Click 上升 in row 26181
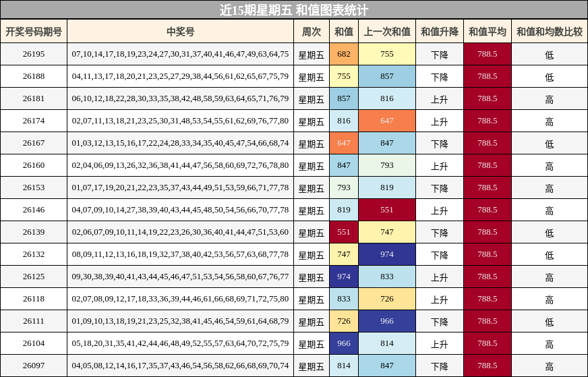The image size is (588, 377). click(x=440, y=99)
